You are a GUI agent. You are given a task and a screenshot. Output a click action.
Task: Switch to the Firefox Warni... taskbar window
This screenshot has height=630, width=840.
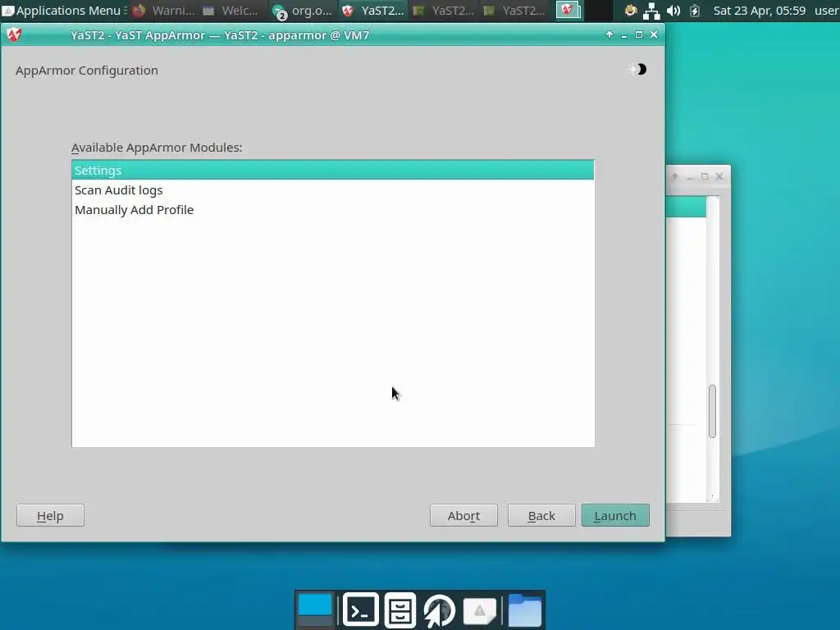pyautogui.click(x=164, y=10)
